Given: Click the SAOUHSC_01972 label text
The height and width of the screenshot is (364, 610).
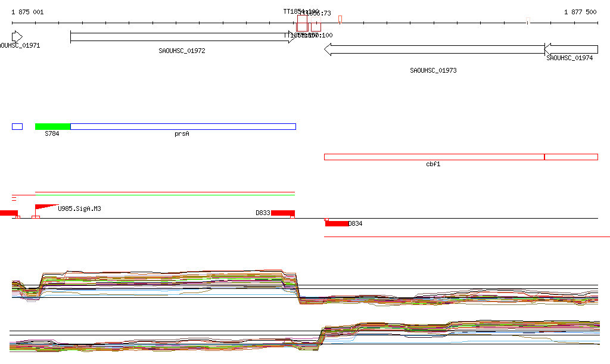Looking at the screenshot, I should tap(182, 51).
